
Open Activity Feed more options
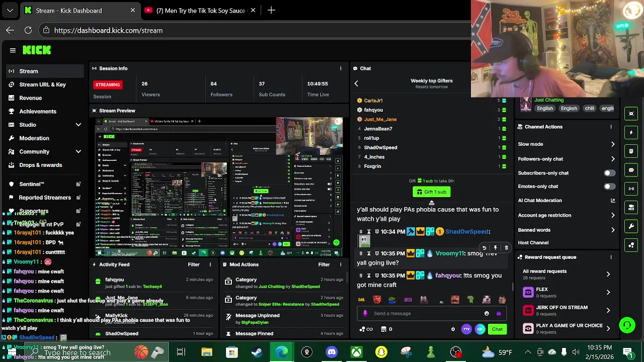pos(210,264)
